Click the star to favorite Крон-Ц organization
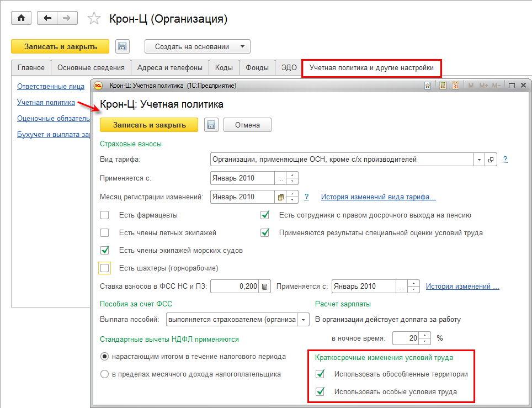The image size is (532, 408). (x=95, y=19)
